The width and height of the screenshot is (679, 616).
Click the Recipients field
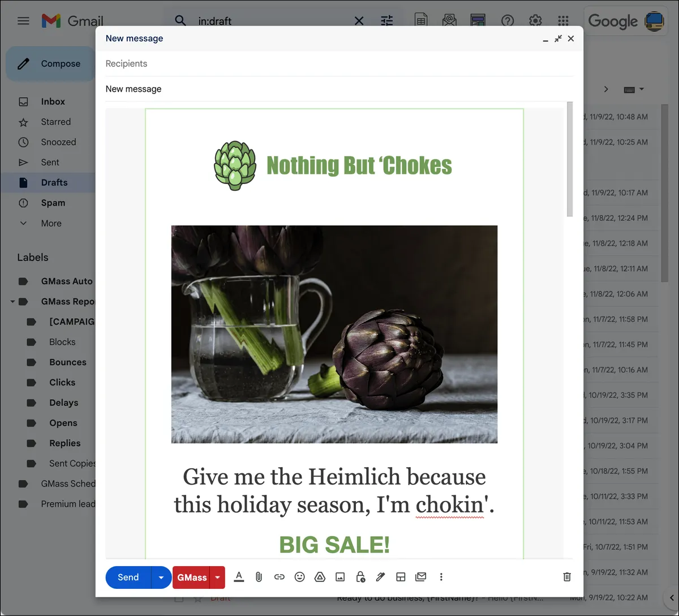click(339, 64)
